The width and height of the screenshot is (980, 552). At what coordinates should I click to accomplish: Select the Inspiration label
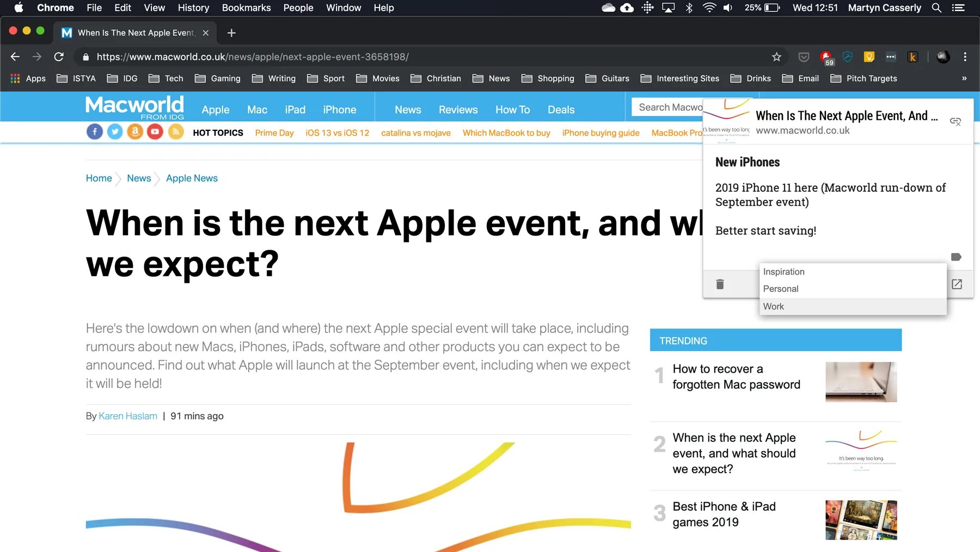click(853, 271)
